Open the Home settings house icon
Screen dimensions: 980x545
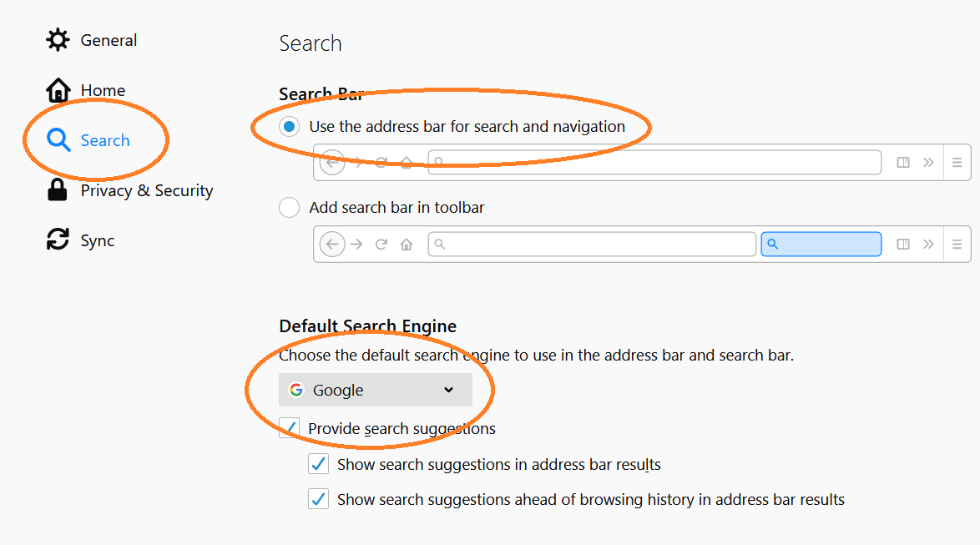click(x=58, y=90)
